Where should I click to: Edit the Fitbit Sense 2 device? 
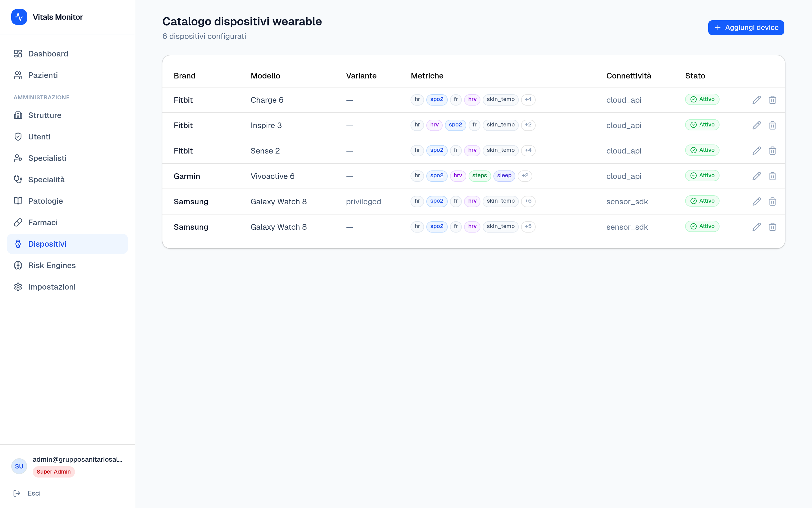[x=756, y=150]
